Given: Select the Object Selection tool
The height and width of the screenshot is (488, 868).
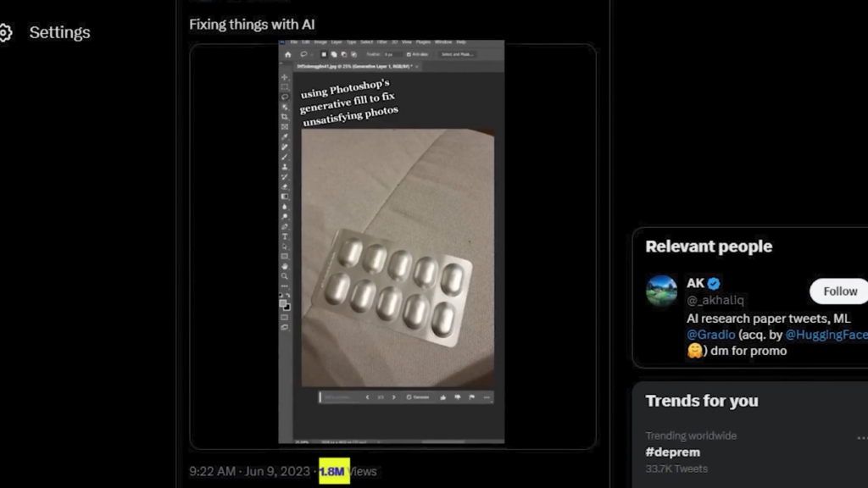Looking at the screenshot, I should click(285, 107).
